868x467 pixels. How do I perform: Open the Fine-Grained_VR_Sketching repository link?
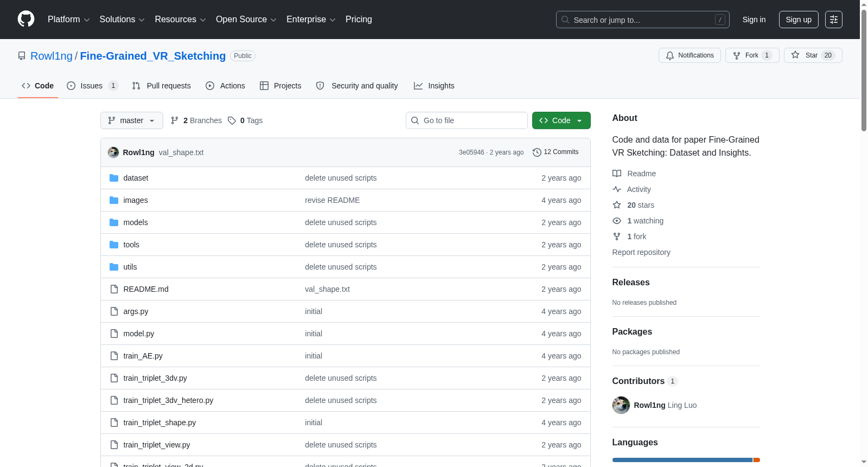tap(153, 56)
